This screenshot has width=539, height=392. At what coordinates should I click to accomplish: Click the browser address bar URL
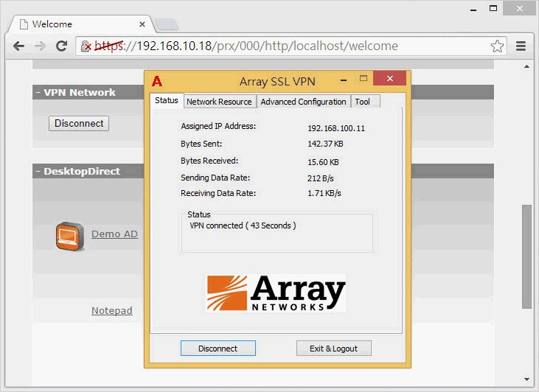click(246, 46)
